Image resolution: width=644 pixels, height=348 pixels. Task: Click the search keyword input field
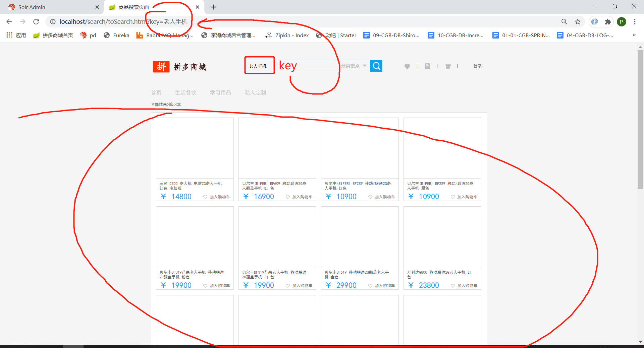[x=292, y=66]
